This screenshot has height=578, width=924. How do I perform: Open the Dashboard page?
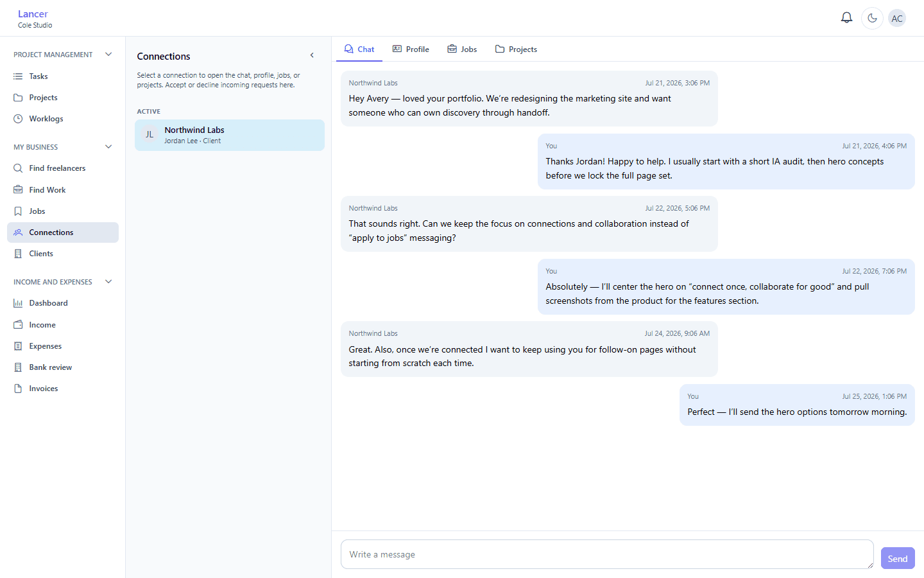(x=63, y=303)
